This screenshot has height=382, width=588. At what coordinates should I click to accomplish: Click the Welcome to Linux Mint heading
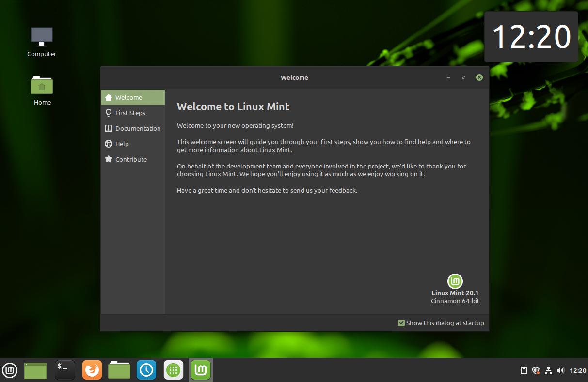233,107
